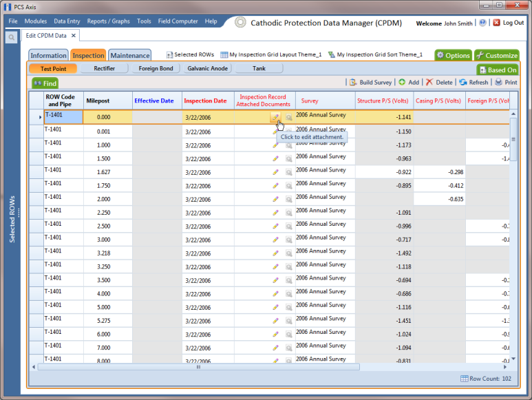The width and height of the screenshot is (532, 400).
Task: Click pencil edit-attachment icon for milepost 7.000
Action: point(275,348)
